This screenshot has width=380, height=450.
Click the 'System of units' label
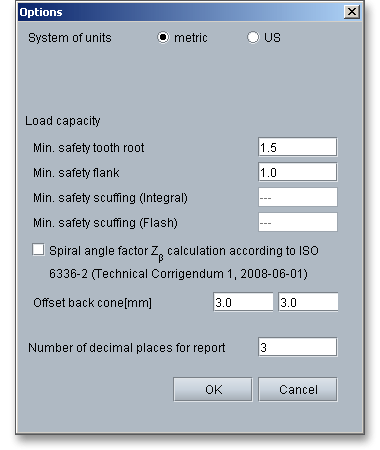(x=70, y=38)
